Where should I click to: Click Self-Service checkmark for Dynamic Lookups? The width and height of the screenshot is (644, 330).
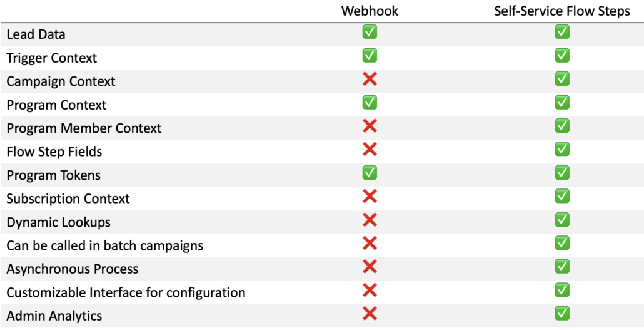pyautogui.click(x=562, y=220)
